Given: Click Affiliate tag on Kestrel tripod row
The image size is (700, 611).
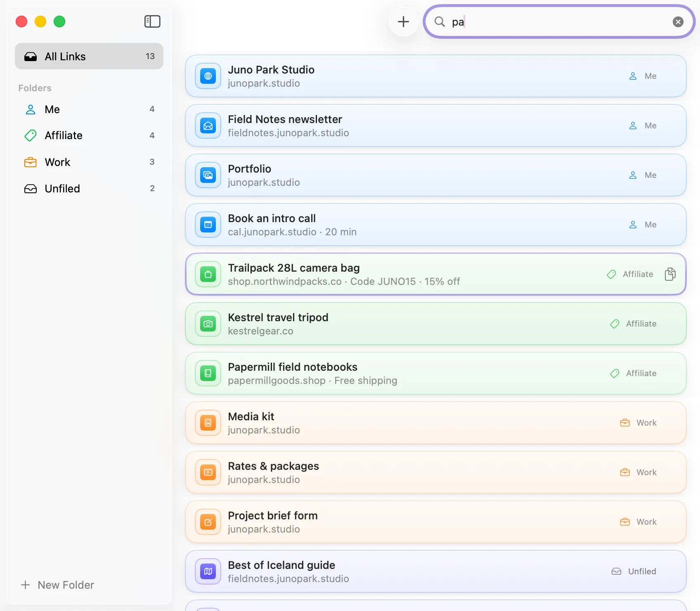Looking at the screenshot, I should [x=633, y=324].
